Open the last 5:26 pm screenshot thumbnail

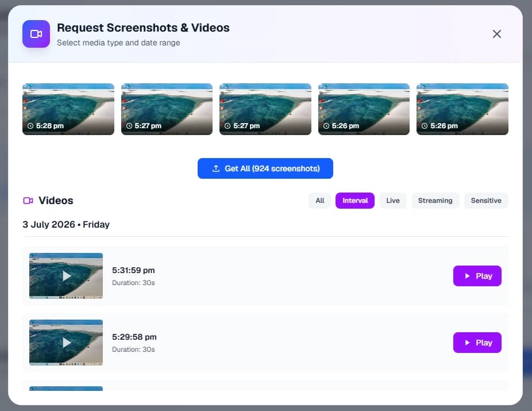[462, 109]
